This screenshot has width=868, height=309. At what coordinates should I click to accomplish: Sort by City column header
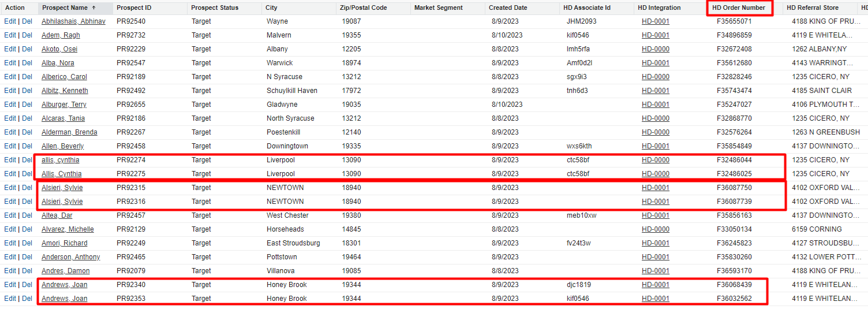pyautogui.click(x=271, y=8)
